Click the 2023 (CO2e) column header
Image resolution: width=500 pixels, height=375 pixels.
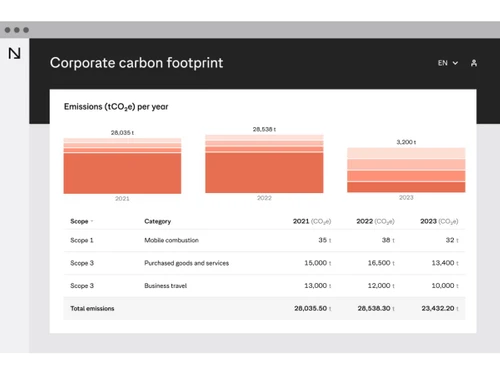pos(439,221)
